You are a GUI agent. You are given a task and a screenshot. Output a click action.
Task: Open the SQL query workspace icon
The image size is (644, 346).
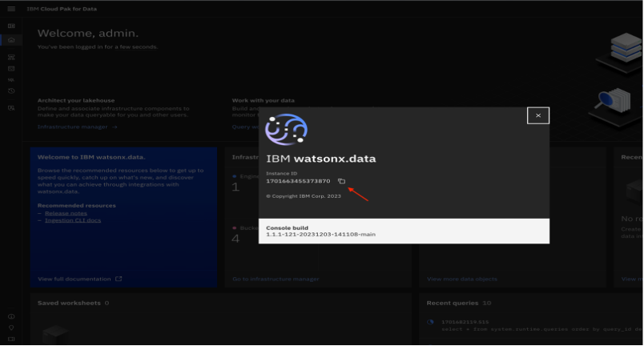(11, 80)
